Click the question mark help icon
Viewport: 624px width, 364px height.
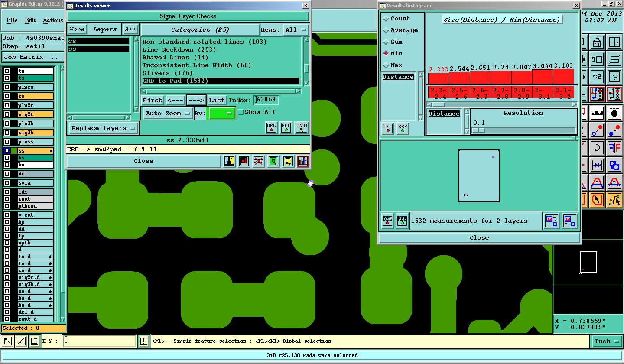click(x=614, y=77)
